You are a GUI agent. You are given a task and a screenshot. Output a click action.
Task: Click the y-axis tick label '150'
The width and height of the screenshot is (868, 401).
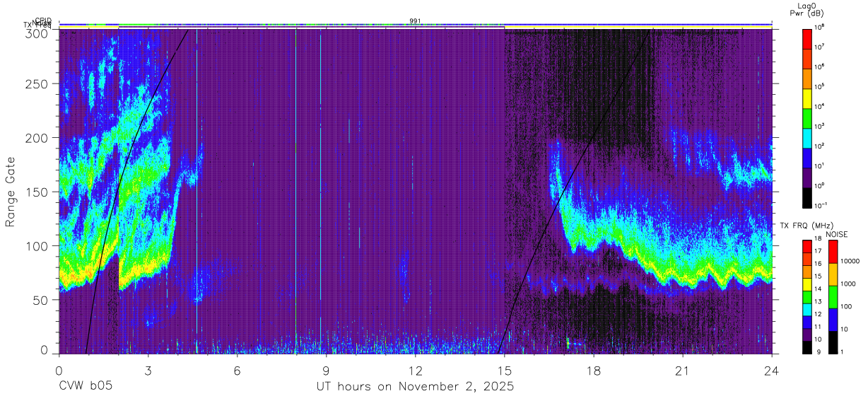38,192
